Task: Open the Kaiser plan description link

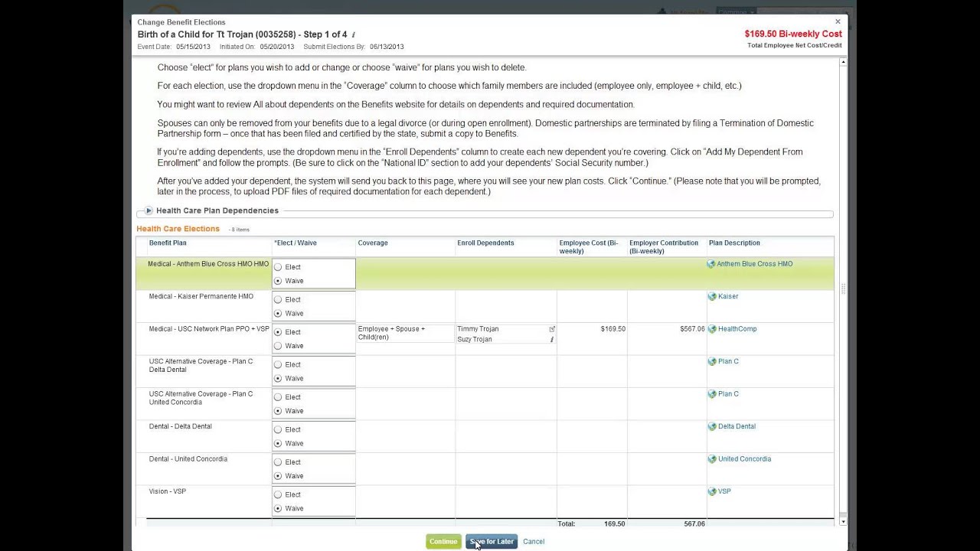Action: [728, 297]
